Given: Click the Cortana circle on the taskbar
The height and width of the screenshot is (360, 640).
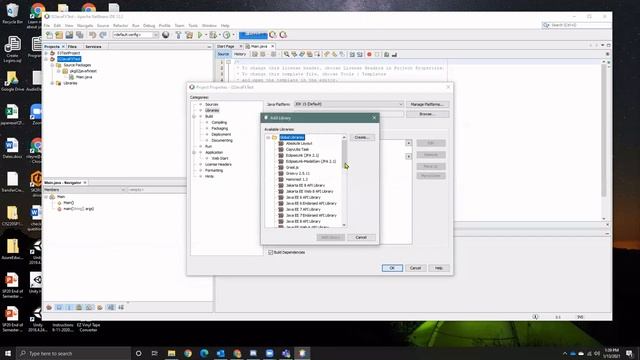Looking at the screenshot, I should [x=138, y=353].
